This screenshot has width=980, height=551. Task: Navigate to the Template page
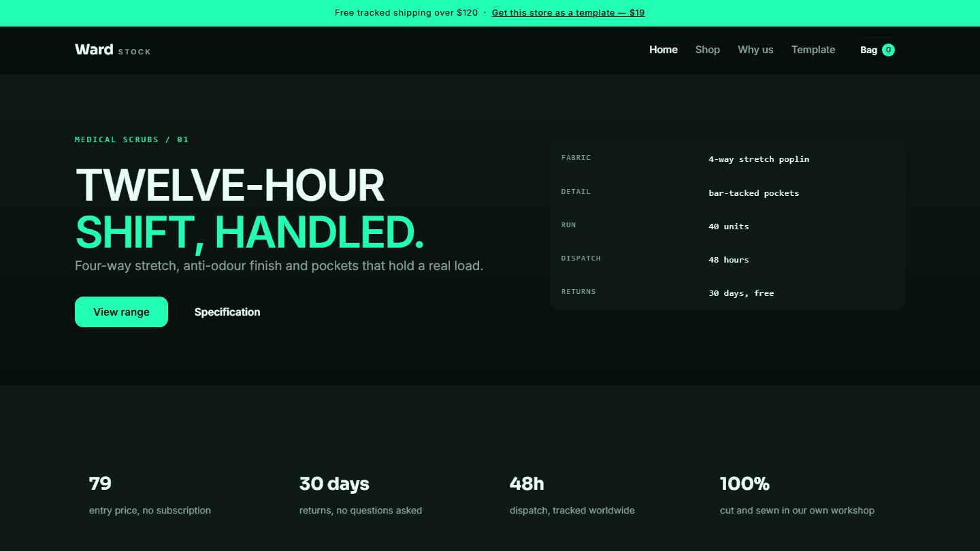pos(813,50)
